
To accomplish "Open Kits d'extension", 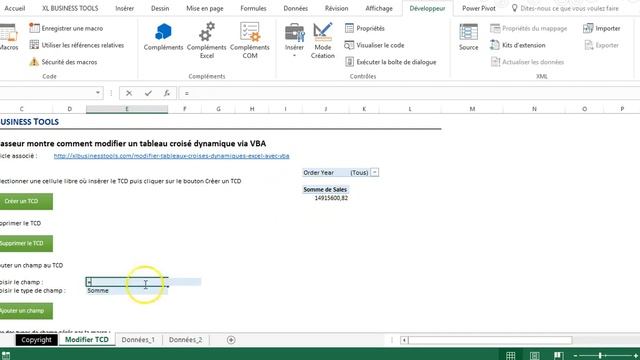I will pos(518,45).
